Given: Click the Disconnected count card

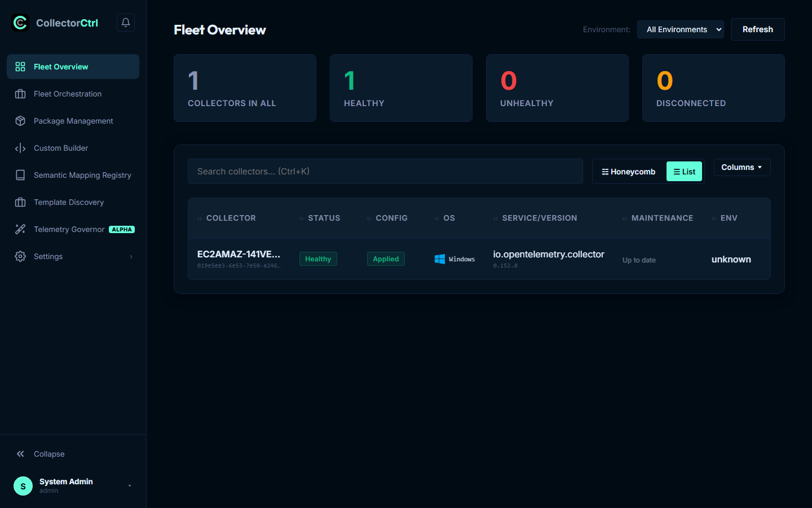Looking at the screenshot, I should click(x=713, y=88).
